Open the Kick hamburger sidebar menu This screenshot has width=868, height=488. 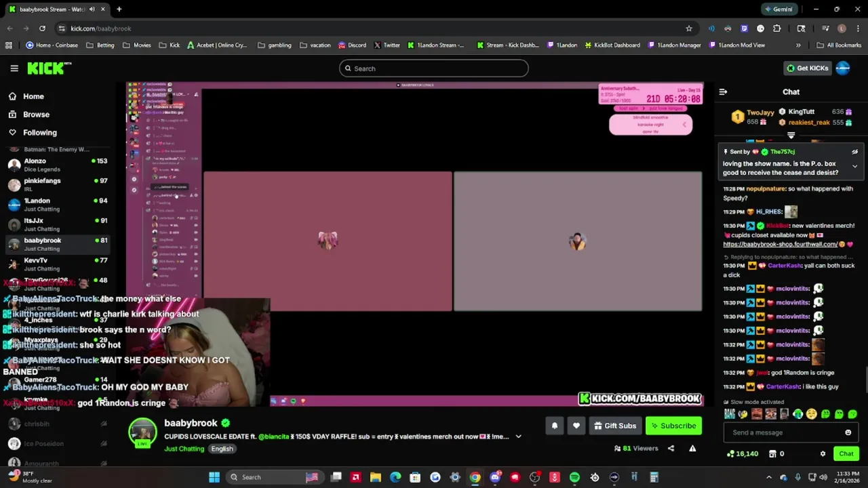tap(14, 68)
